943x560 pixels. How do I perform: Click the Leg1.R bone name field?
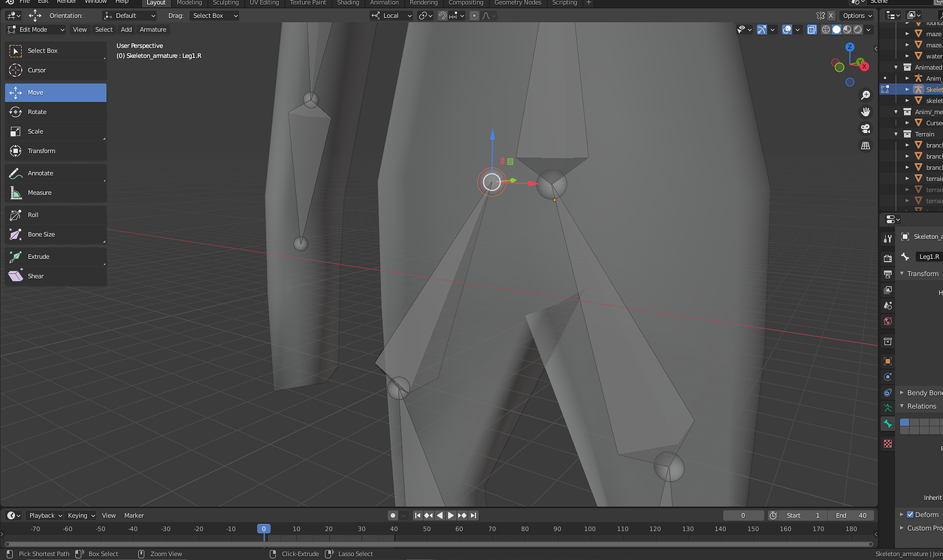point(929,257)
